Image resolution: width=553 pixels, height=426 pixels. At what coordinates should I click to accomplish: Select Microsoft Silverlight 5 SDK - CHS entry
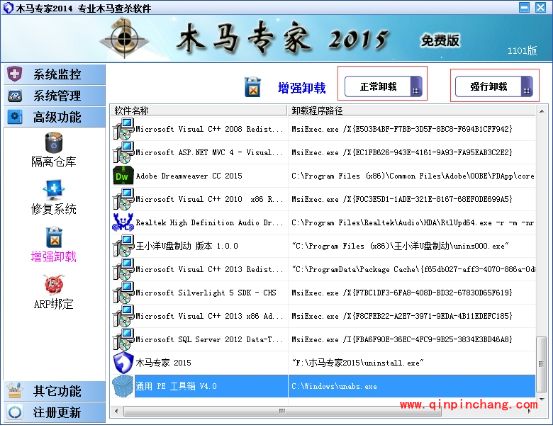point(206,292)
